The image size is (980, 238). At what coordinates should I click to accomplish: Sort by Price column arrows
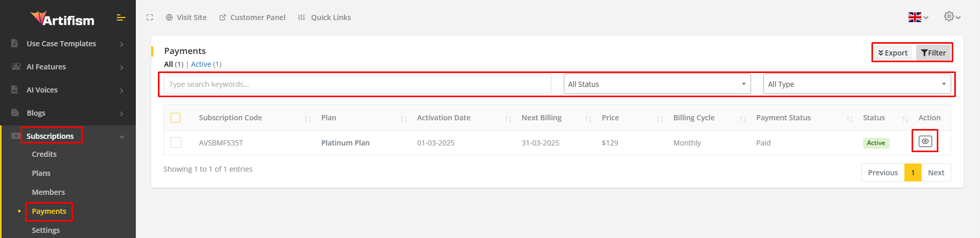coord(660,119)
